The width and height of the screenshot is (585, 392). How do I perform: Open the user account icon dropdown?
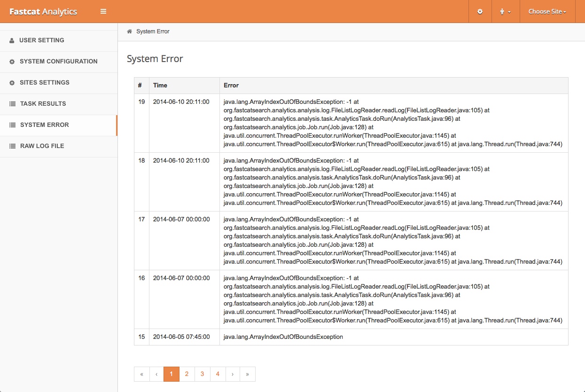click(506, 11)
